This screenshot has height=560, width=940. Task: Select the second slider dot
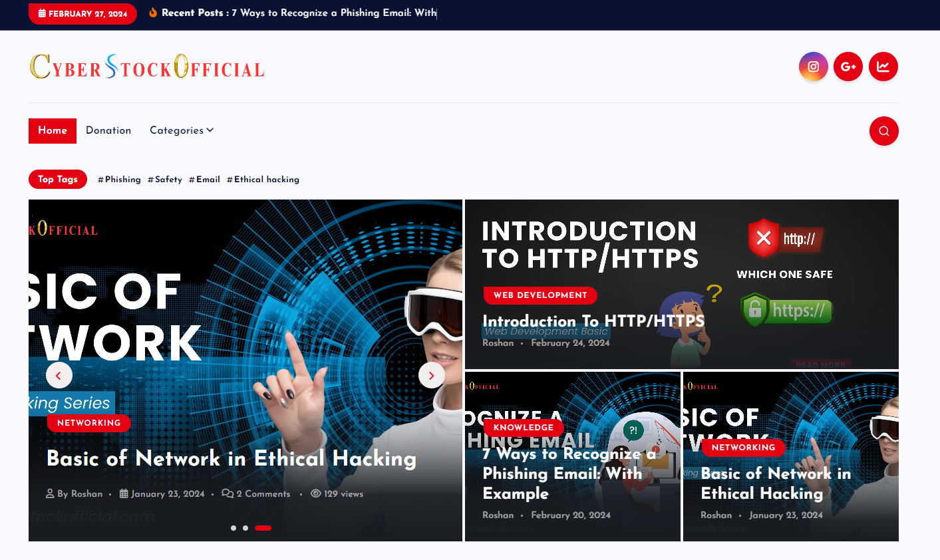[245, 528]
